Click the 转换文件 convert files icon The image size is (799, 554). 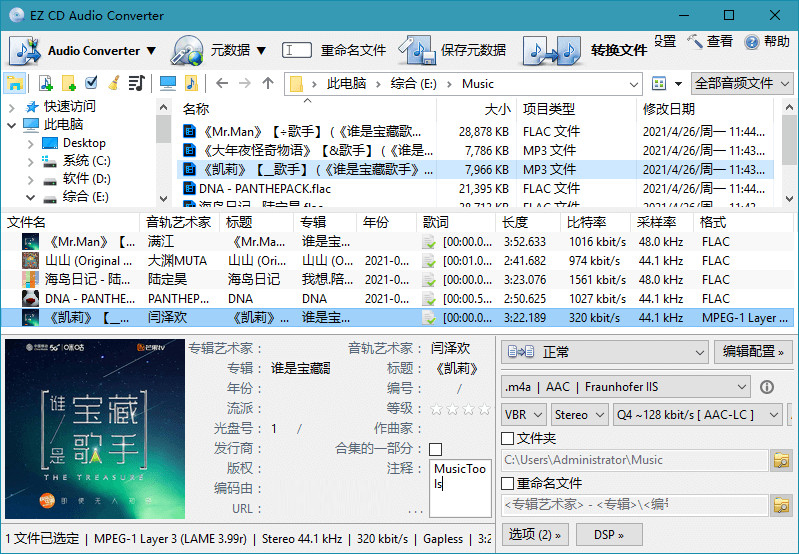pos(551,50)
